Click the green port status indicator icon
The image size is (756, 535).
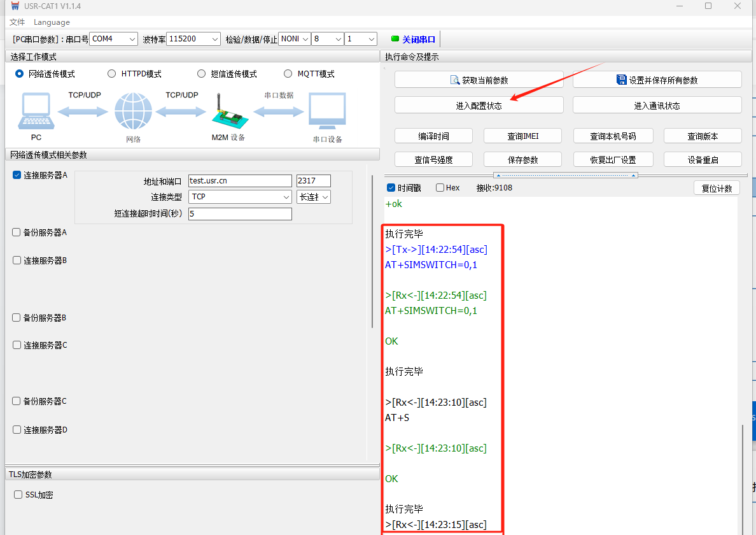[395, 39]
